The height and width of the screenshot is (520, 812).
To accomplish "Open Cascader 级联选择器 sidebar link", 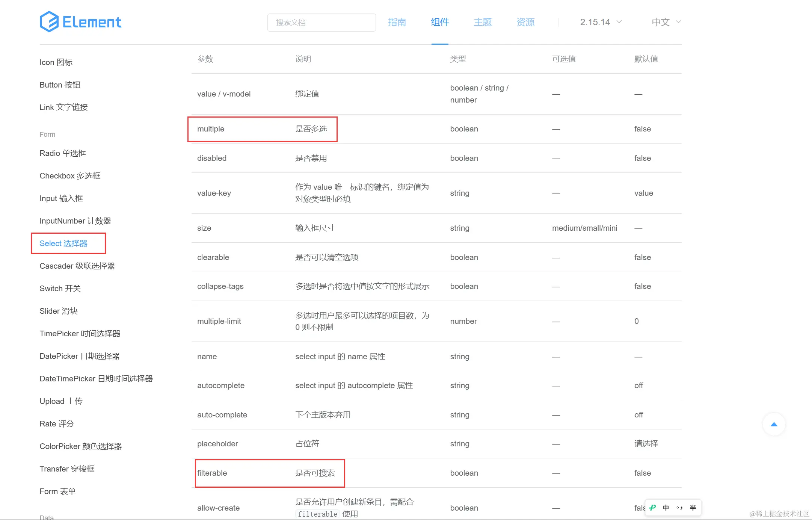I will pos(77,266).
